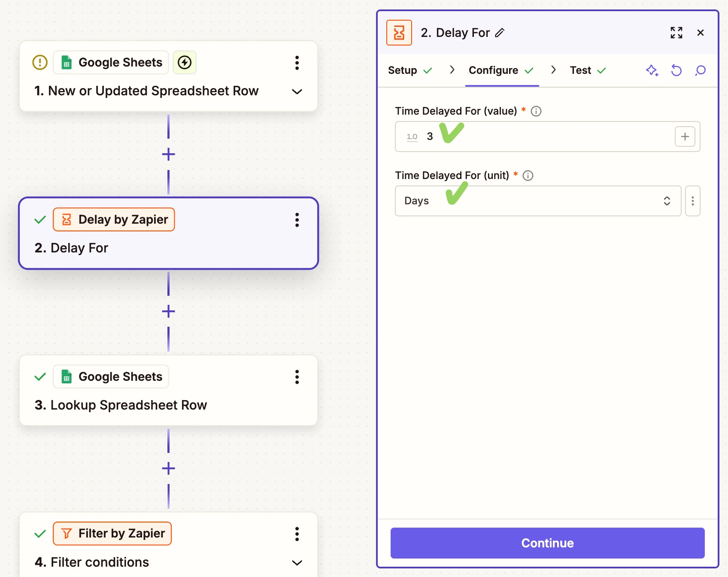Image resolution: width=728 pixels, height=577 pixels.
Task: Click the instant trigger lightning bolt icon
Action: pyautogui.click(x=185, y=63)
